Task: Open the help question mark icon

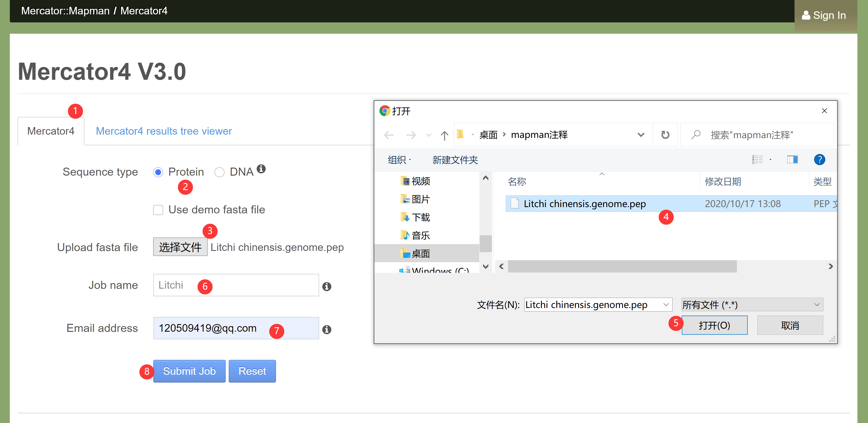Action: pyautogui.click(x=820, y=160)
